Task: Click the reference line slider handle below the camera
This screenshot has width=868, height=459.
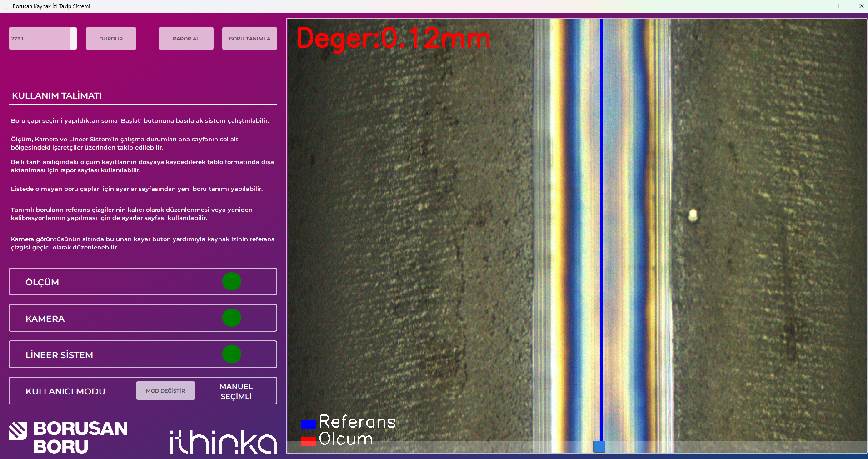Action: pyautogui.click(x=600, y=447)
